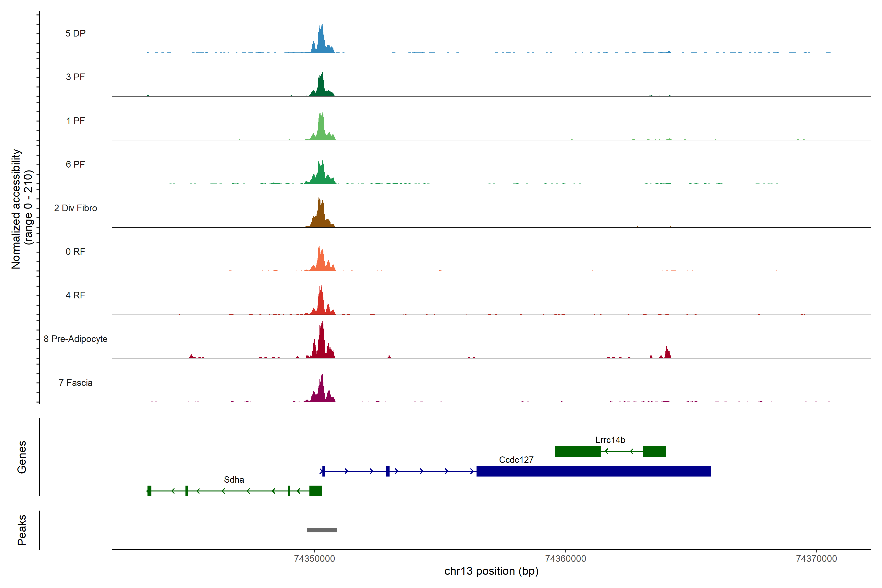Select the 6 PF track label
The height and width of the screenshot is (588, 882).
(x=75, y=164)
